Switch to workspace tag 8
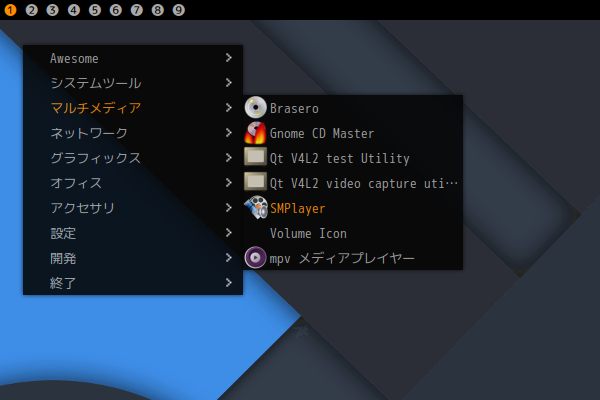 pyautogui.click(x=158, y=10)
